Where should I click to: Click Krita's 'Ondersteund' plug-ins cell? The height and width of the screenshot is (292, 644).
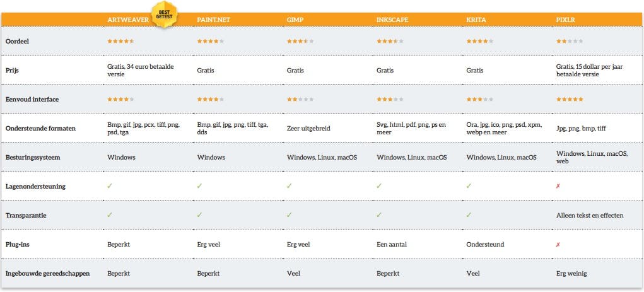tap(486, 244)
